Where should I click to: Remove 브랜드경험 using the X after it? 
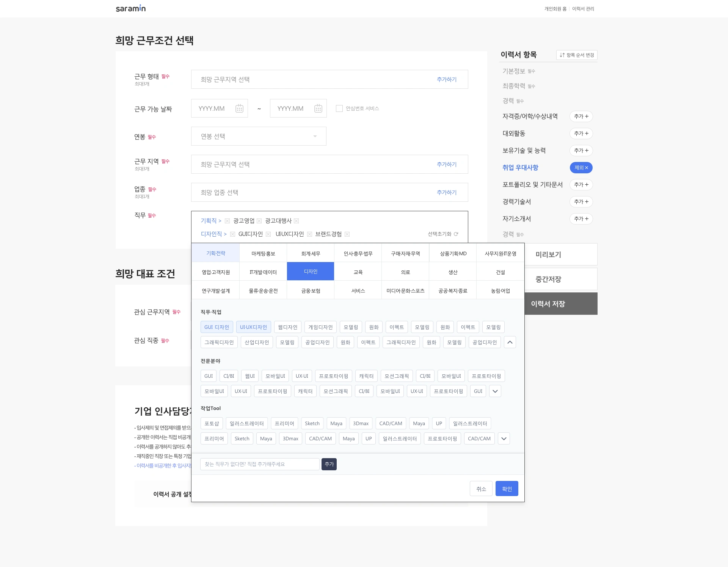(347, 234)
